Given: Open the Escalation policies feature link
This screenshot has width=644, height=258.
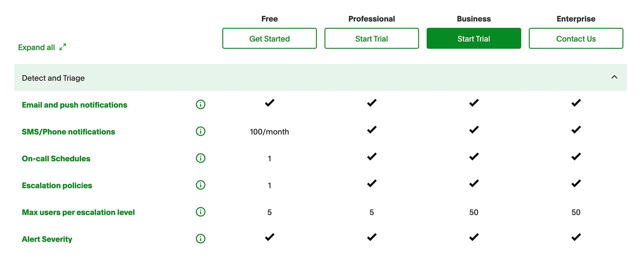Looking at the screenshot, I should point(57,185).
